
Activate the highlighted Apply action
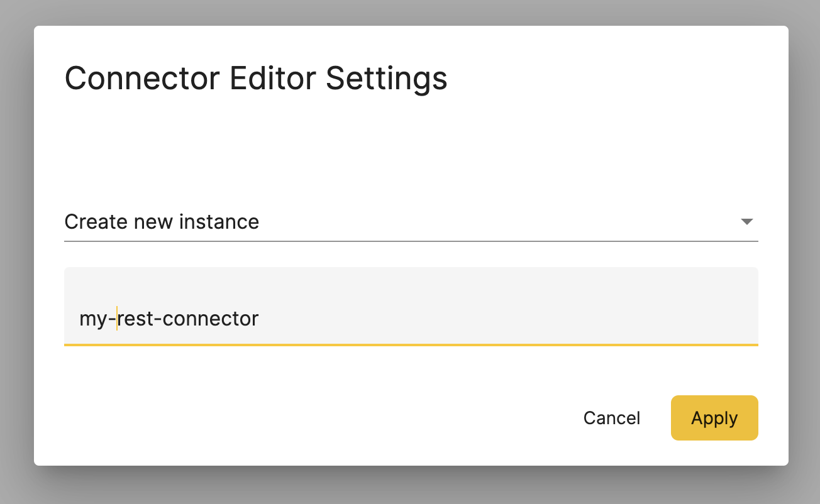714,418
